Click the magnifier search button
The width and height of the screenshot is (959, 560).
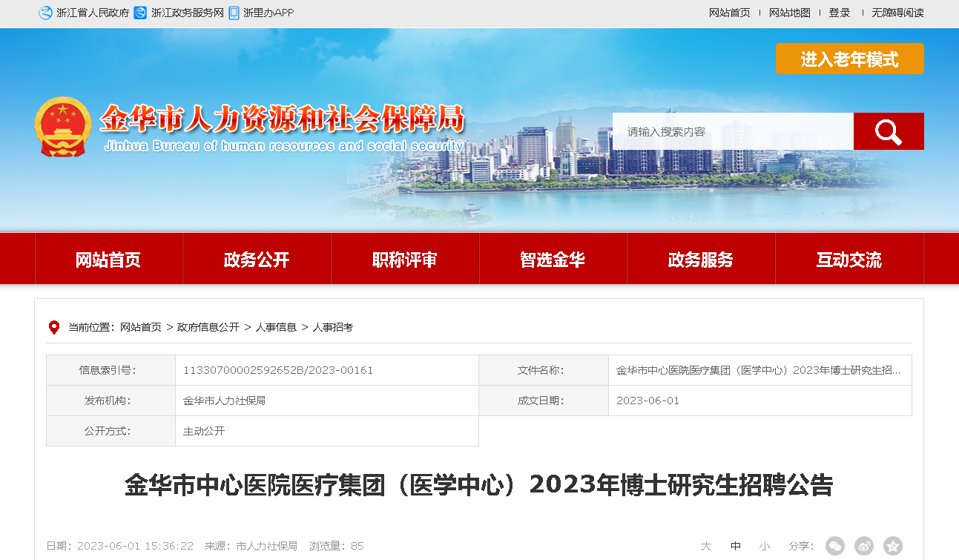[x=889, y=131]
